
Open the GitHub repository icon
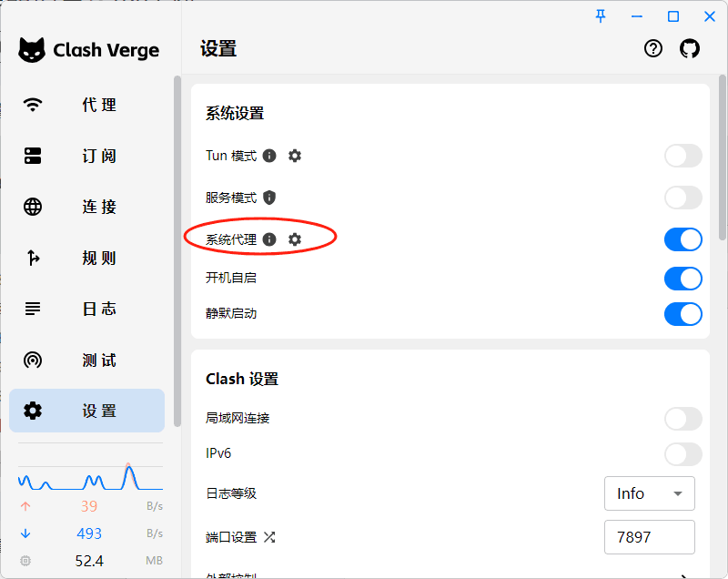(x=690, y=48)
